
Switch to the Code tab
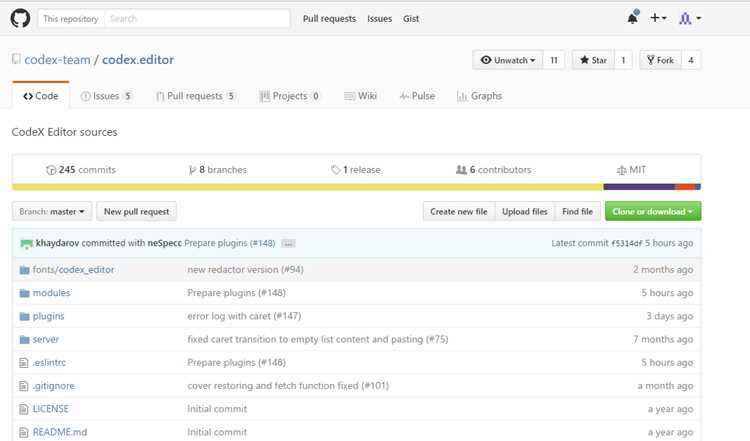pyautogui.click(x=41, y=96)
